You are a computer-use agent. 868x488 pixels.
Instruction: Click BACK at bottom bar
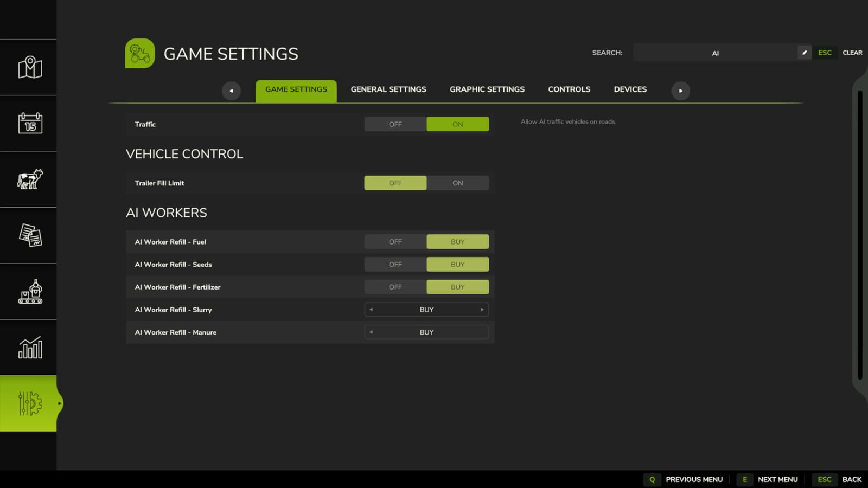[852, 479]
